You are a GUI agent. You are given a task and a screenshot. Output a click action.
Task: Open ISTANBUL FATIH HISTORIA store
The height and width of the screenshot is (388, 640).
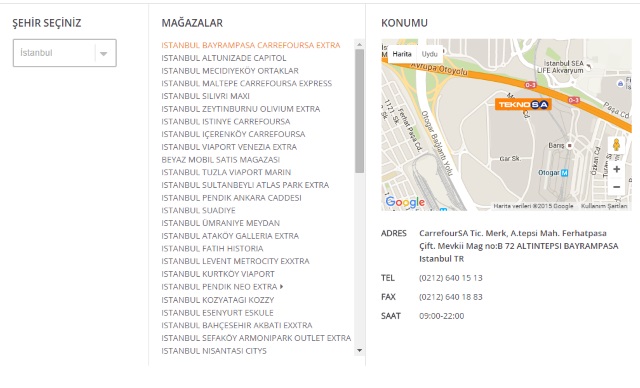tap(212, 248)
